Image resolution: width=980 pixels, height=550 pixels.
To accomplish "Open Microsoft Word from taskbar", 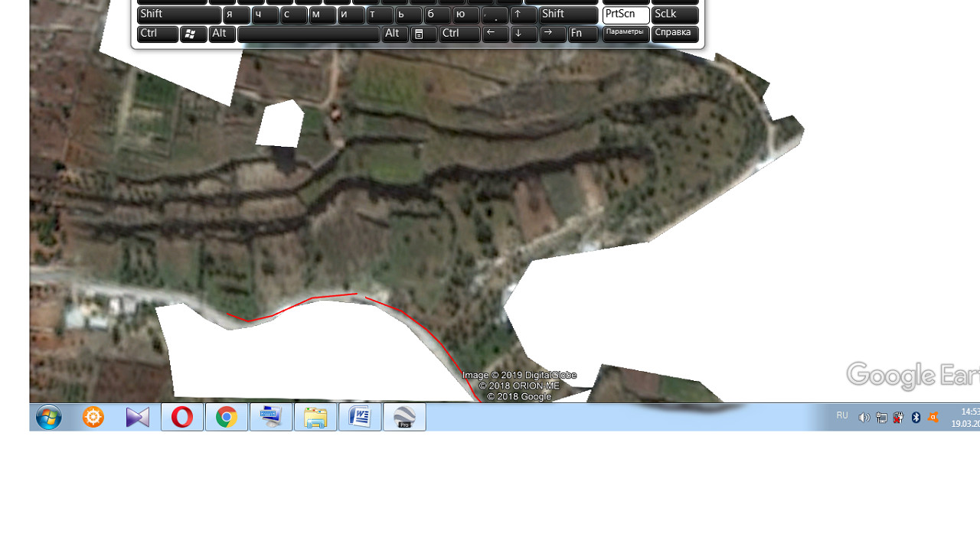I will tap(360, 417).
